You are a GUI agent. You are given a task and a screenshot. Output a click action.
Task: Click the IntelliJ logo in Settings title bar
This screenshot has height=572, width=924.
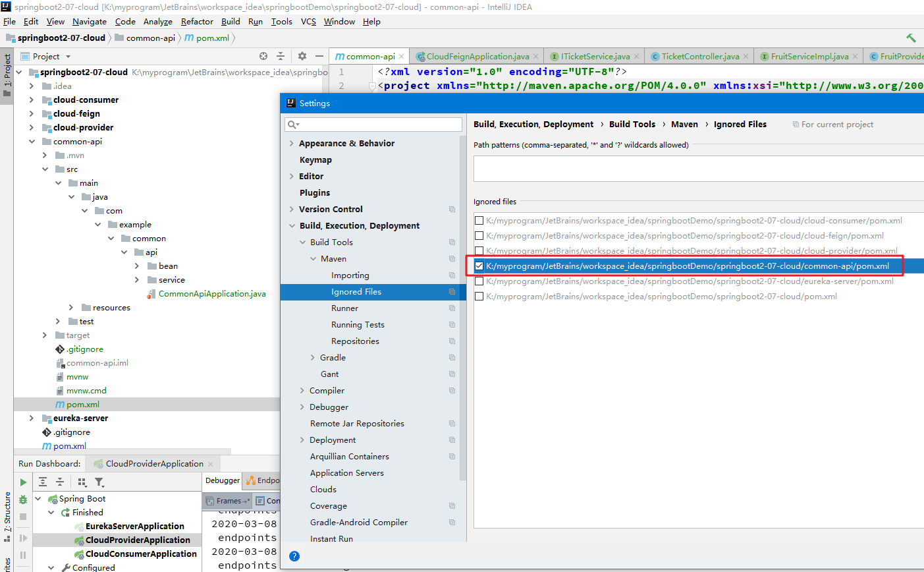(290, 103)
